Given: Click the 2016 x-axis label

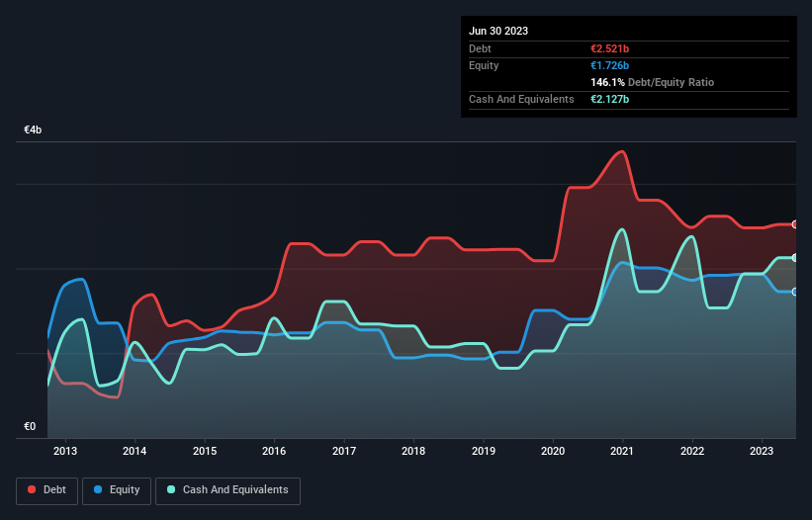Looking at the screenshot, I should pos(274,451).
